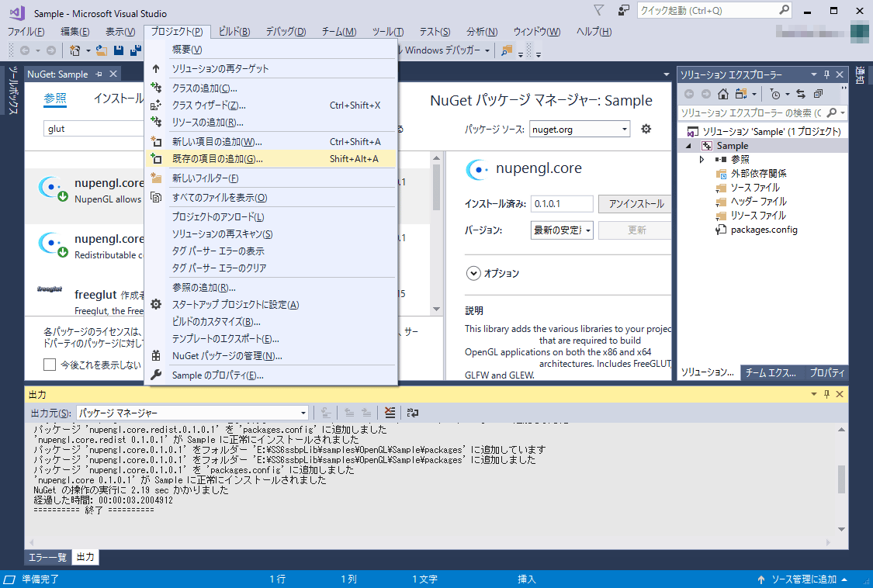Viewport: 873px width, 588px height.
Task: Click the Uninstall button
Action: pos(636,204)
